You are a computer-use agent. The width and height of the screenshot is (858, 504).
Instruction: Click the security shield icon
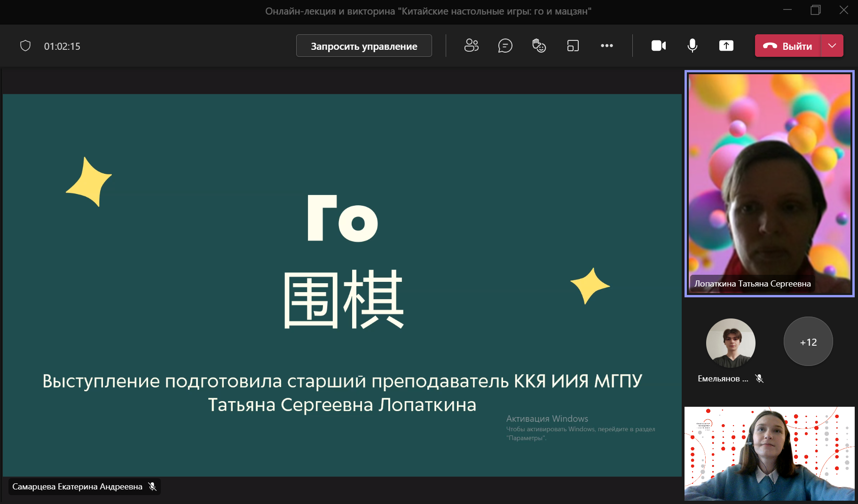click(x=25, y=46)
